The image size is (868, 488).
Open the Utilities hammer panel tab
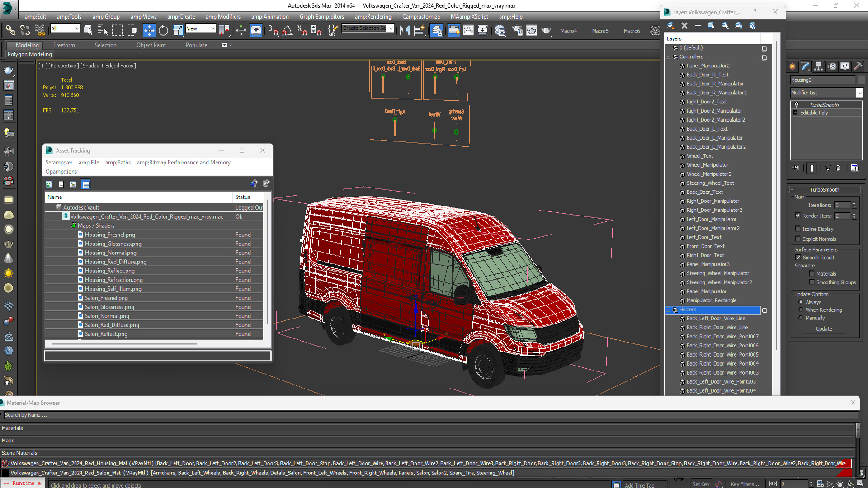pos(858,66)
